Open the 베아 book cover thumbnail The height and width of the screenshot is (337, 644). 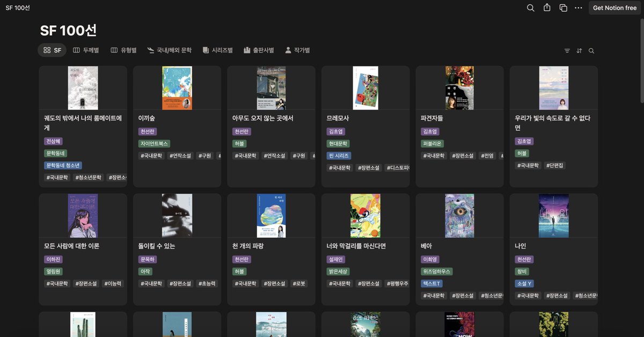click(459, 216)
